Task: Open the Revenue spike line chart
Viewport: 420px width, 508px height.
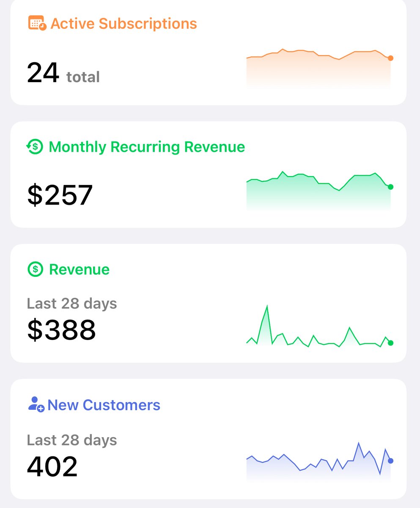Action: [x=320, y=326]
